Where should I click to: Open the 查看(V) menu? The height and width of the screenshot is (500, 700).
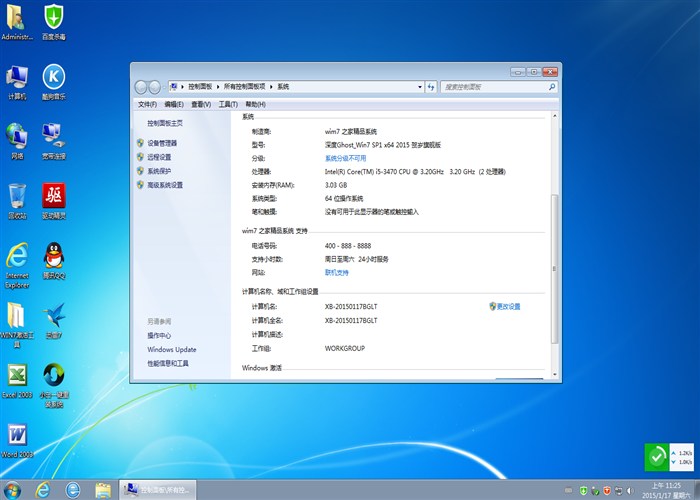click(200, 104)
